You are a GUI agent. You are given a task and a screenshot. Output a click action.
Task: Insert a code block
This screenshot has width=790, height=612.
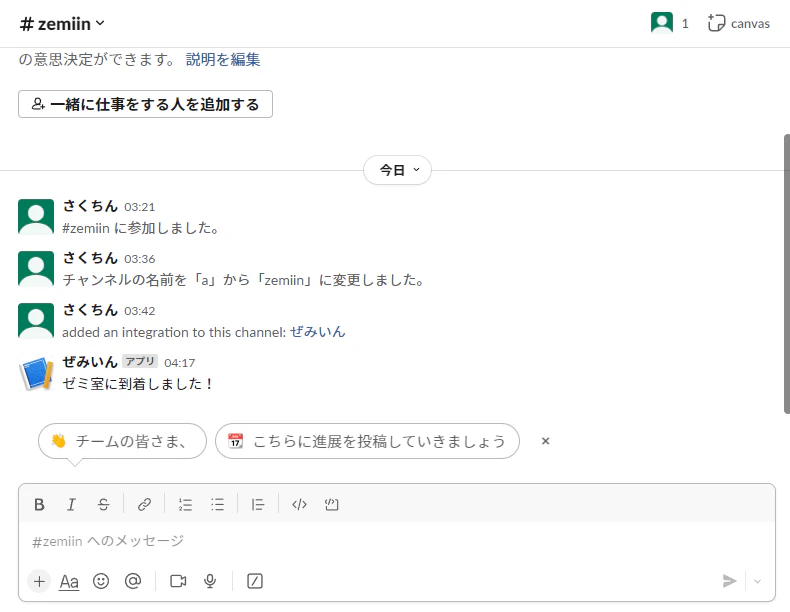pyautogui.click(x=332, y=504)
